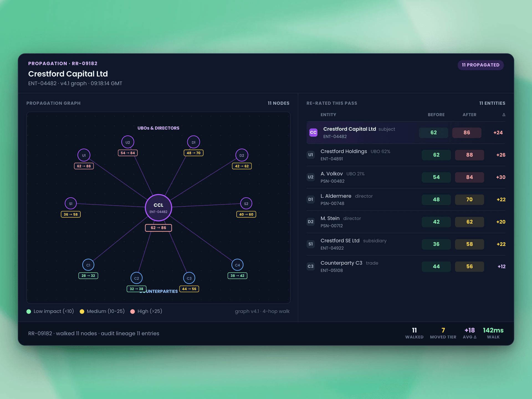
Task: Click the before score 54 for A. Volkov
Action: coord(436,177)
